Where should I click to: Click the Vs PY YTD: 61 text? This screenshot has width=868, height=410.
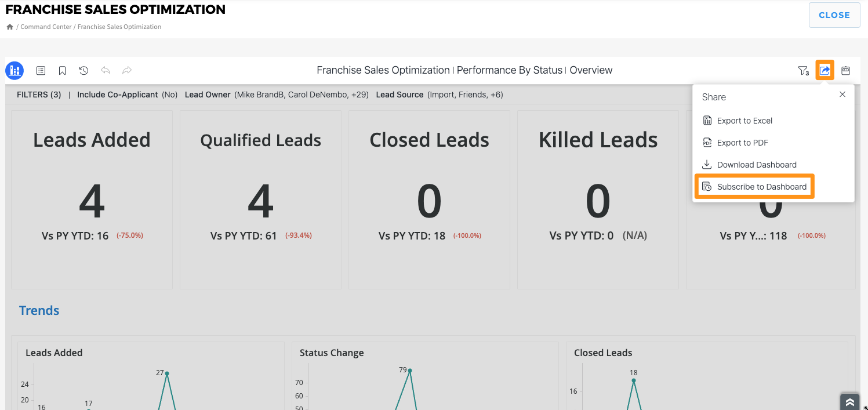coord(244,236)
